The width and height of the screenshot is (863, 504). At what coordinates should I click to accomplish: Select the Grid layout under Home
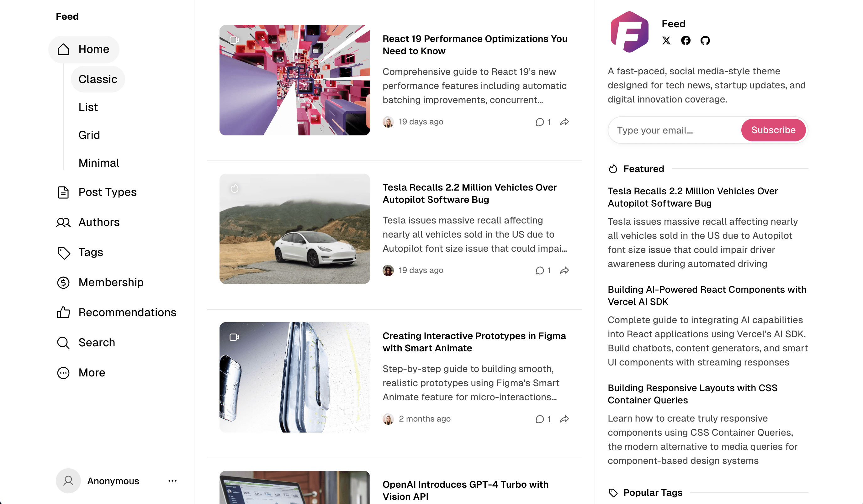pyautogui.click(x=89, y=135)
